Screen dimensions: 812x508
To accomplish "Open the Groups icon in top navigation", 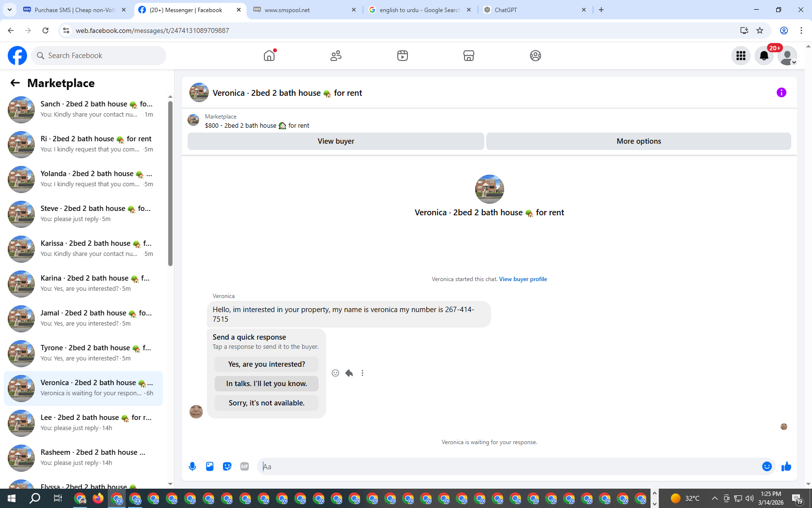I will tap(536, 56).
